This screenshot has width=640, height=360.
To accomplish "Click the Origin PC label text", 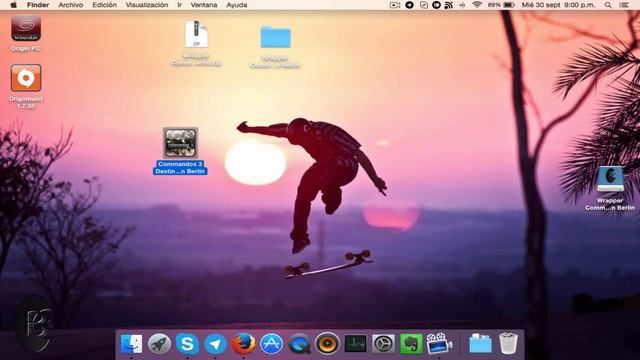I will coord(26,48).
